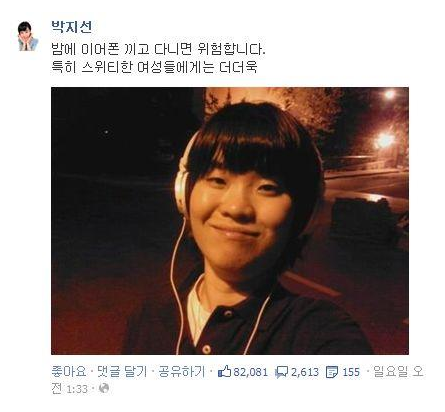View the 82,081 likes list
This screenshot has width=445, height=412.
click(250, 372)
